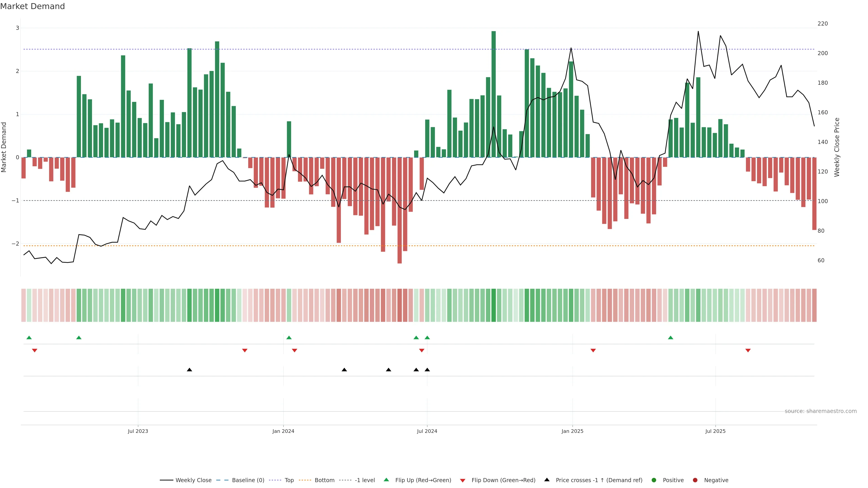Image resolution: width=868 pixels, height=488 pixels.
Task: Click the green flip-up marker before Jul 2025
Action: pos(670,338)
